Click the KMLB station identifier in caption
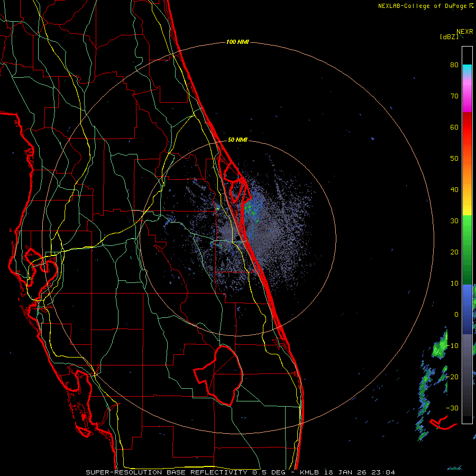This screenshot has height=476, width=476. (x=310, y=472)
